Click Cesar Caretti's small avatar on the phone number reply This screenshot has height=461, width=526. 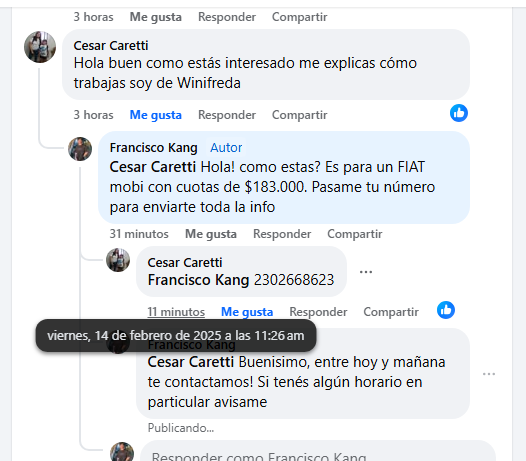pyautogui.click(x=118, y=260)
